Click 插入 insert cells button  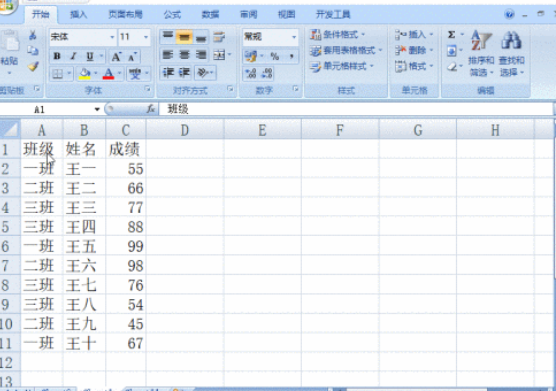pyautogui.click(x=414, y=34)
